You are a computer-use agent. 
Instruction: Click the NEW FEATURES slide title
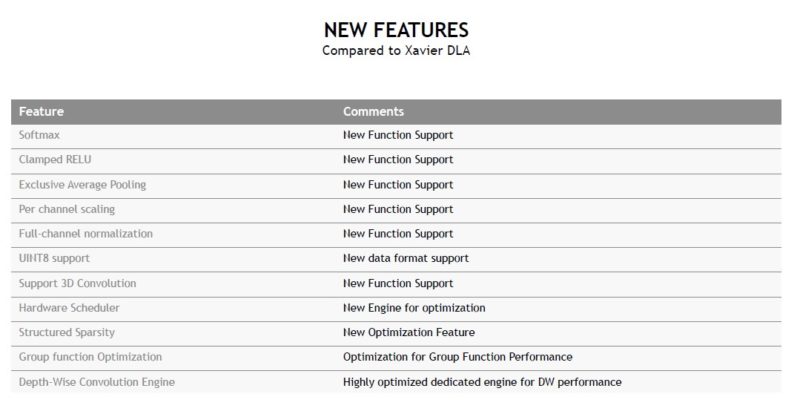[396, 30]
